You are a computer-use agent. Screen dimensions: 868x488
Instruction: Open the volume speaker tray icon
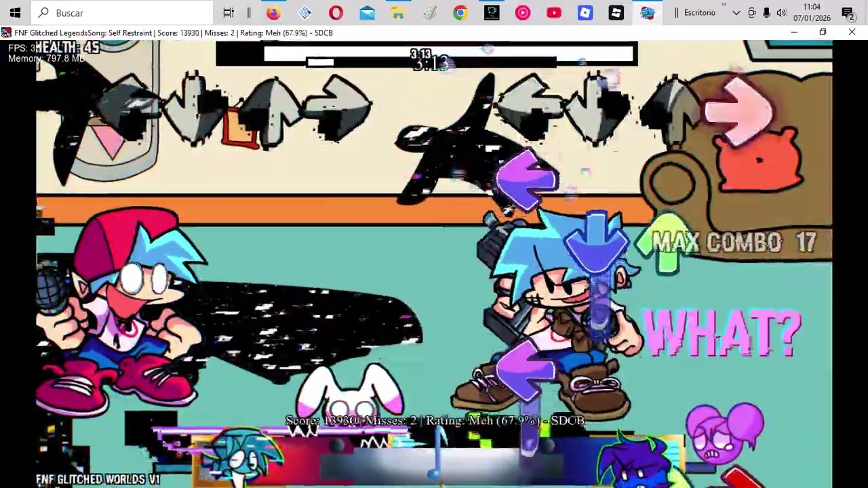tap(781, 13)
